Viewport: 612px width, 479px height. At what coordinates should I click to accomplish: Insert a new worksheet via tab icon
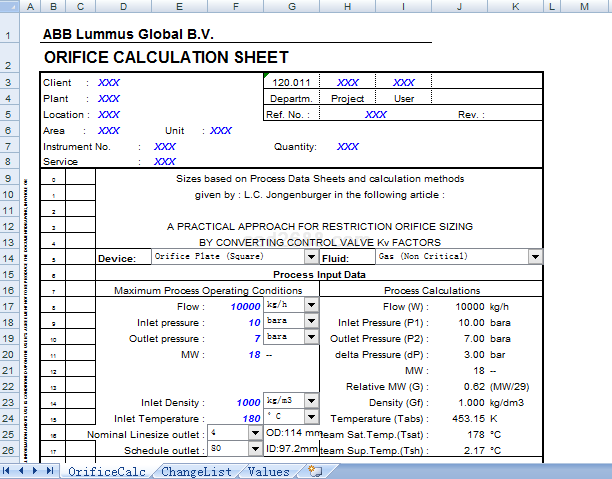tap(315, 471)
